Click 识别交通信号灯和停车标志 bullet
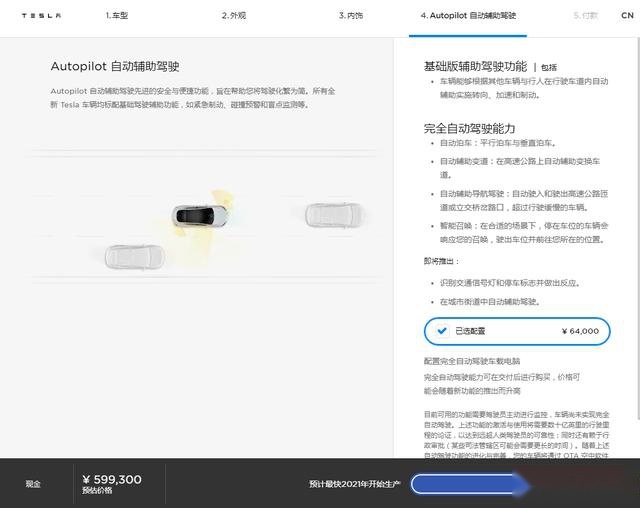 coord(510,283)
